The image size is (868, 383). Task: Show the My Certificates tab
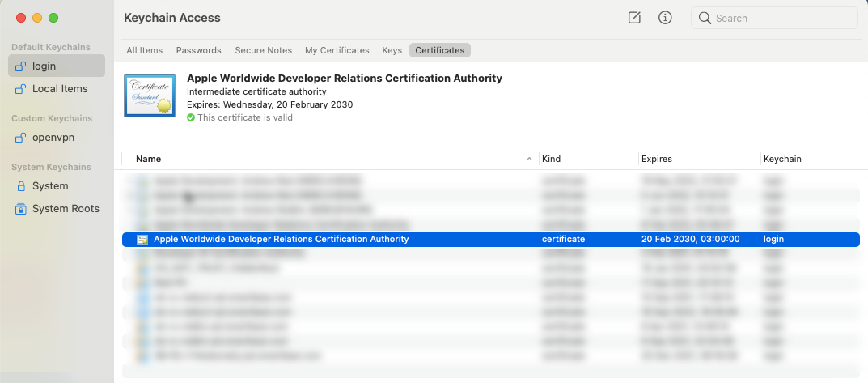click(x=337, y=50)
